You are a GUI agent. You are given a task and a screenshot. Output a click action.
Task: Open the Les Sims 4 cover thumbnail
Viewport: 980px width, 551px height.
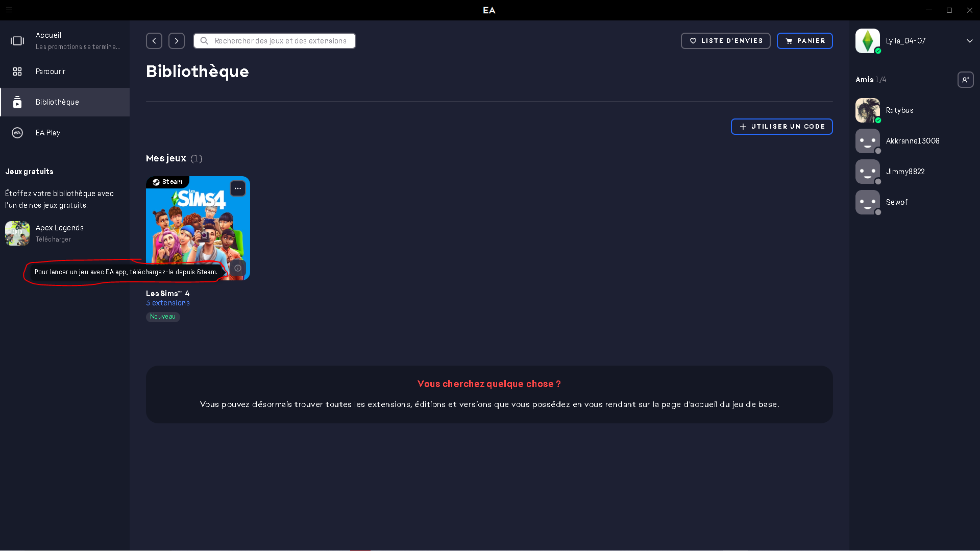pyautogui.click(x=198, y=228)
